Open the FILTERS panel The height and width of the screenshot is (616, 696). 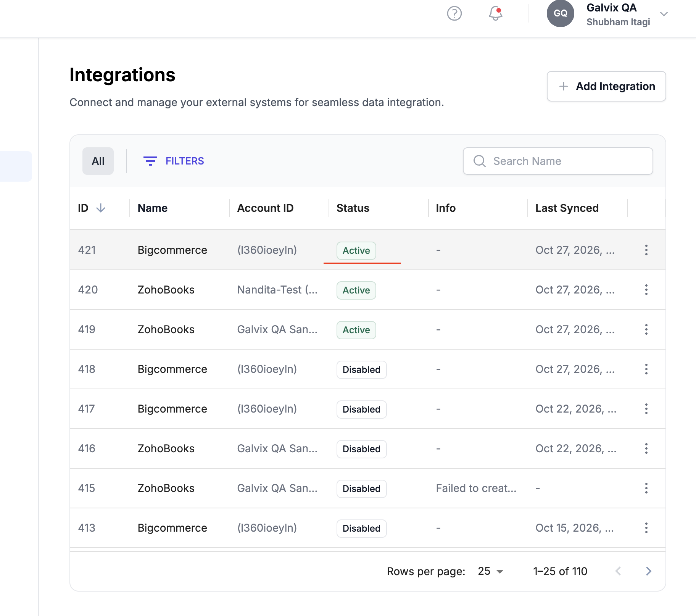pos(174,161)
